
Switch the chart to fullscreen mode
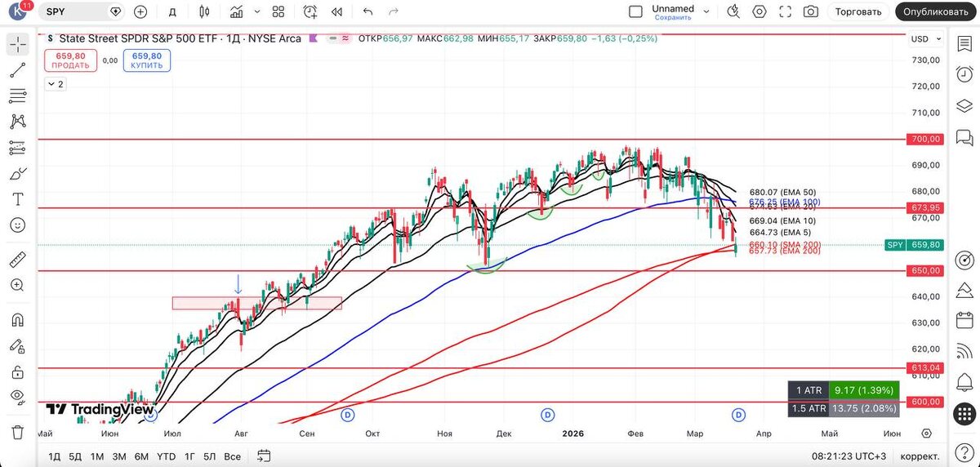point(786,11)
